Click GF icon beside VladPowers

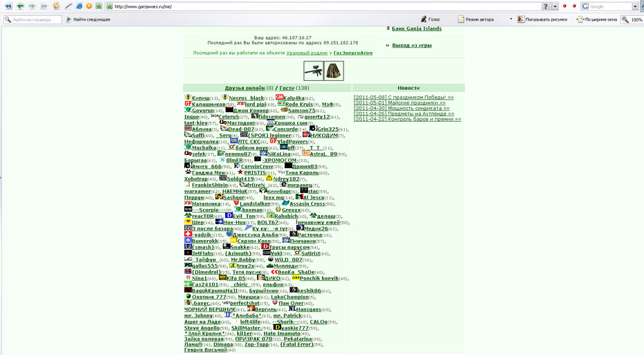click(x=273, y=140)
